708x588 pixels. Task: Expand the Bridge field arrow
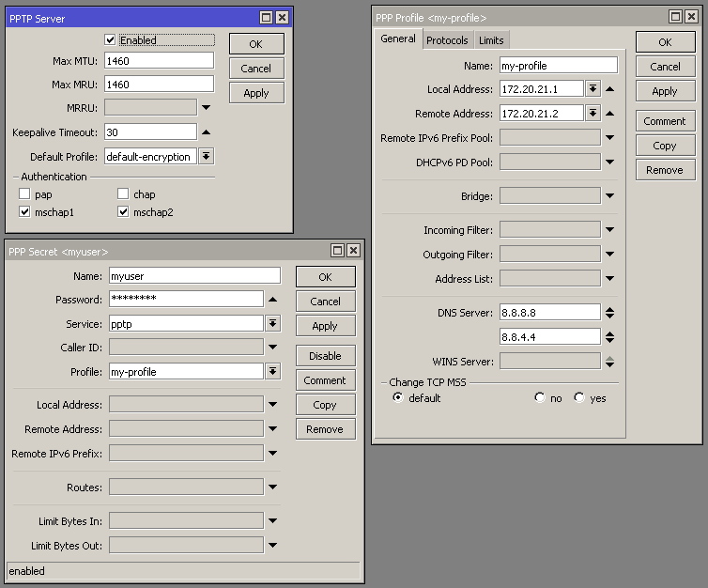pyautogui.click(x=609, y=196)
